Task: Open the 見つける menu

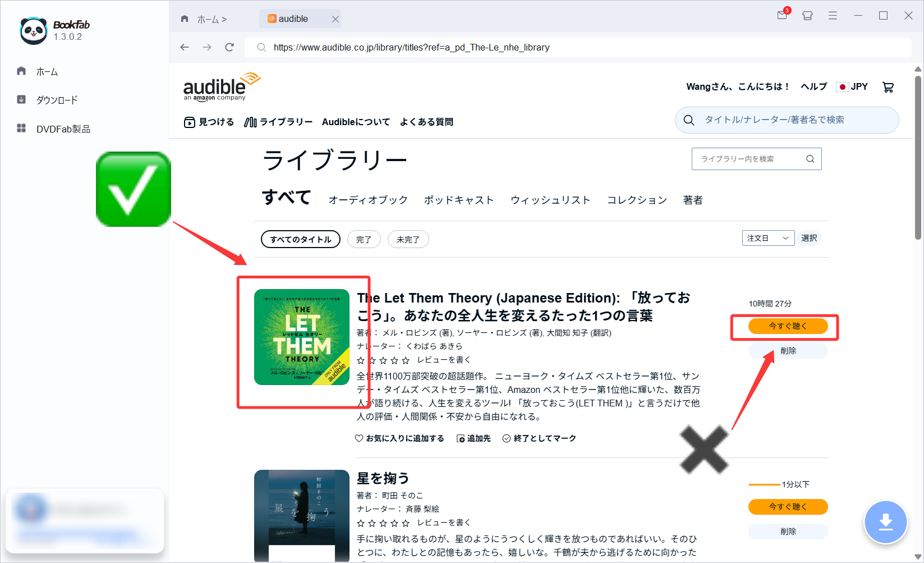Action: 209,122
